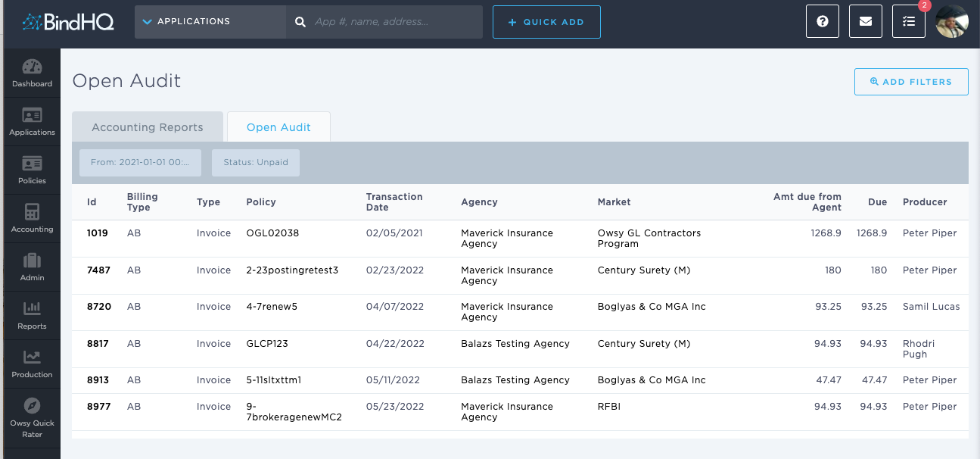Click the RFBI market cell
The width and height of the screenshot is (980, 459).
(608, 407)
